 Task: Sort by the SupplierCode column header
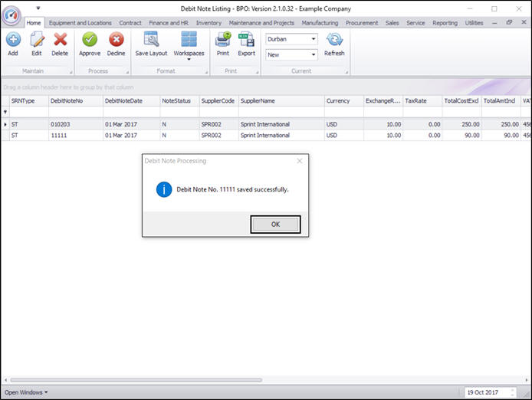pyautogui.click(x=219, y=100)
